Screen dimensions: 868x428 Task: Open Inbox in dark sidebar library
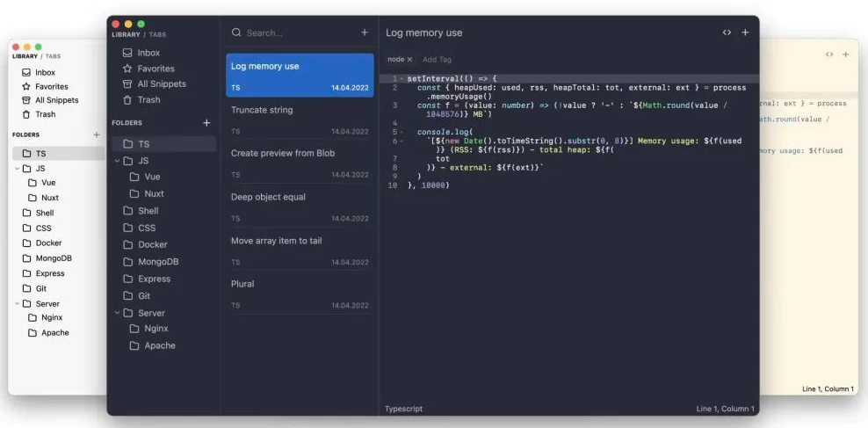tap(148, 53)
